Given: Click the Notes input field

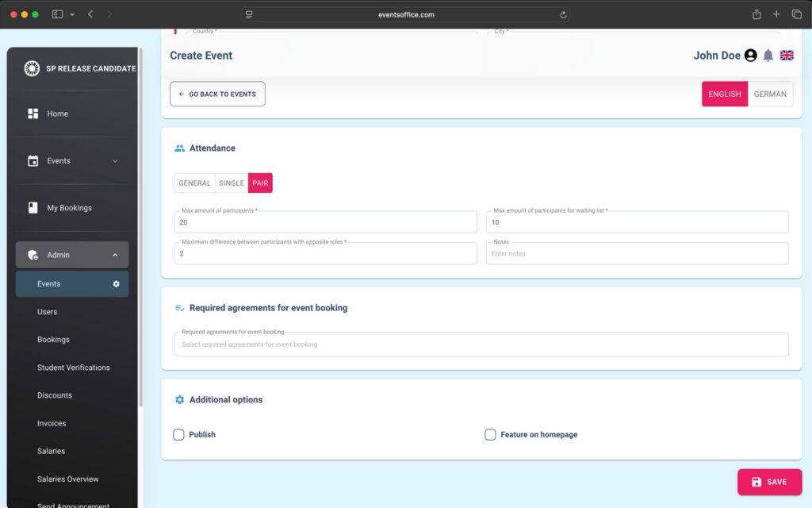Looking at the screenshot, I should (637, 254).
